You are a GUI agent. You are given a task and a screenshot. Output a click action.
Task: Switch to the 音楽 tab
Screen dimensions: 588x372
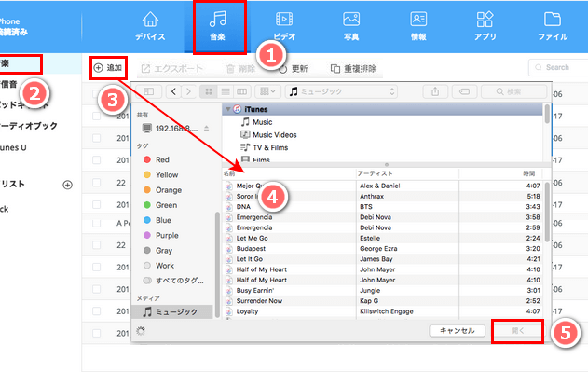(217, 26)
